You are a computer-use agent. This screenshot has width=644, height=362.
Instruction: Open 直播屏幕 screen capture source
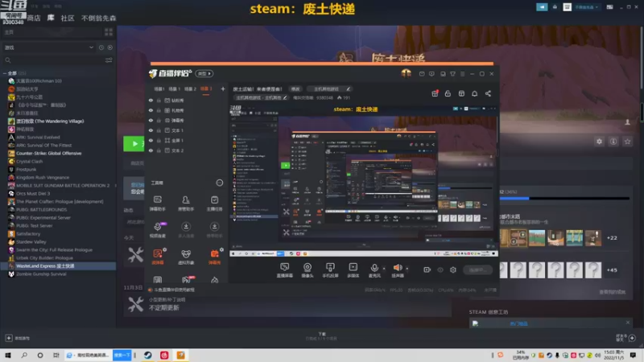[x=284, y=270]
